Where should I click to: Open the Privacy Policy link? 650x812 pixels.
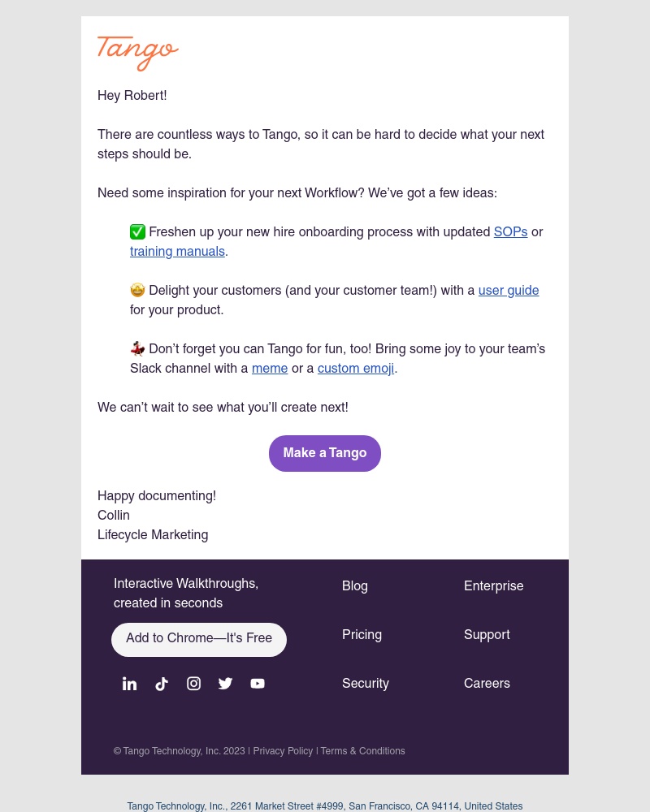[x=283, y=751]
